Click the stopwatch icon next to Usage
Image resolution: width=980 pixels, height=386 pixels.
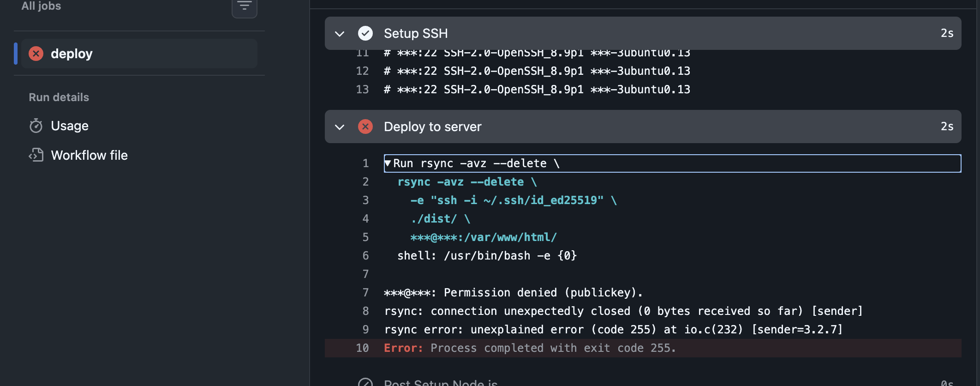(36, 126)
